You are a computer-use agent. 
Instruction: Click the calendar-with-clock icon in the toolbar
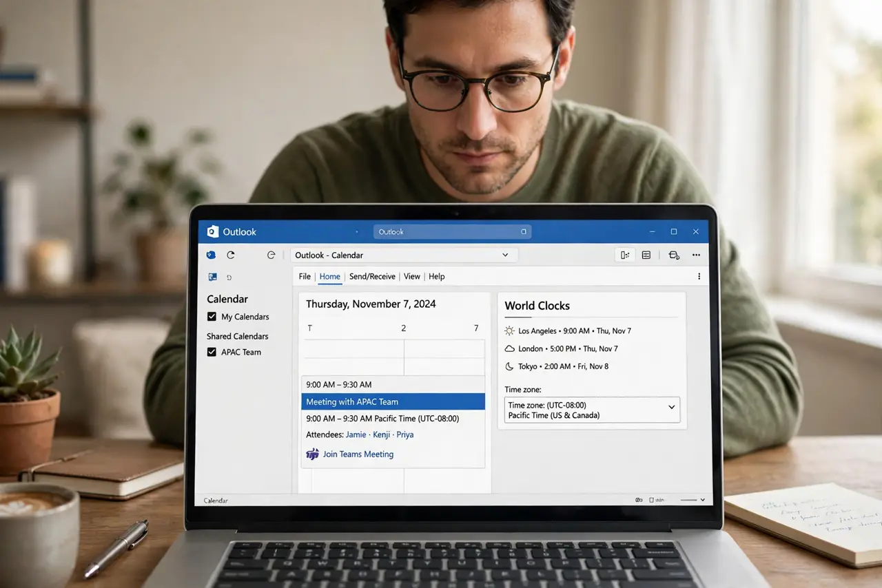click(x=674, y=255)
